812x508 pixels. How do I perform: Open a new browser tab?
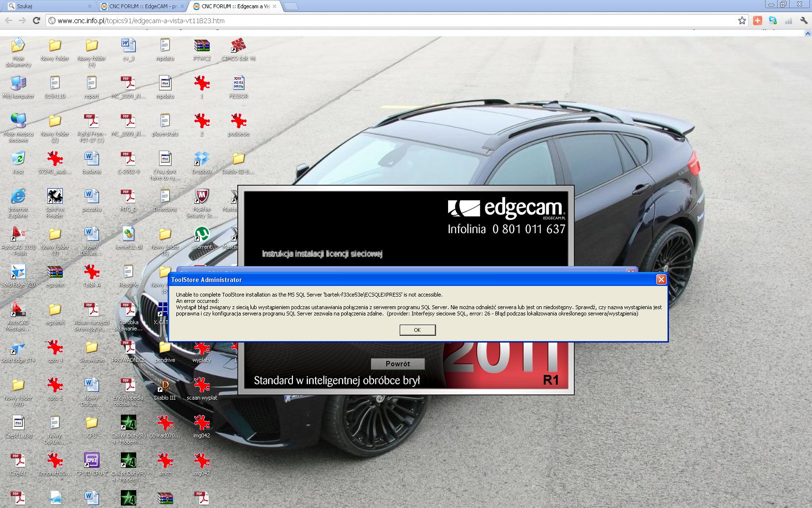click(290, 6)
